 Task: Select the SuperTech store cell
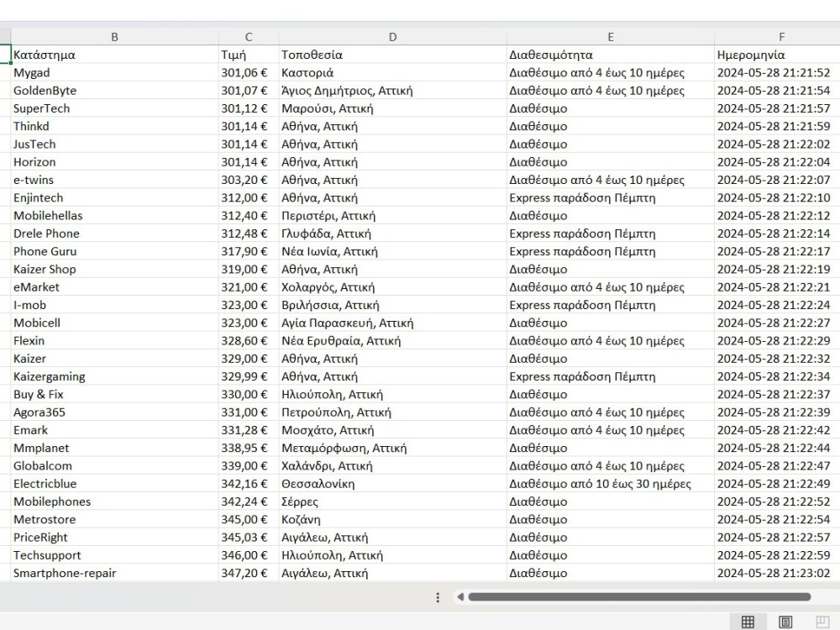(114, 108)
